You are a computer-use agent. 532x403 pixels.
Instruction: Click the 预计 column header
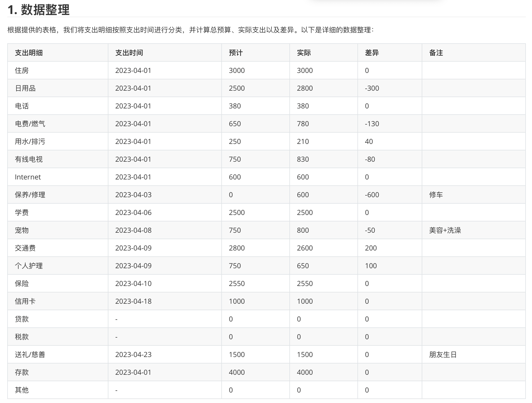pyautogui.click(x=236, y=53)
